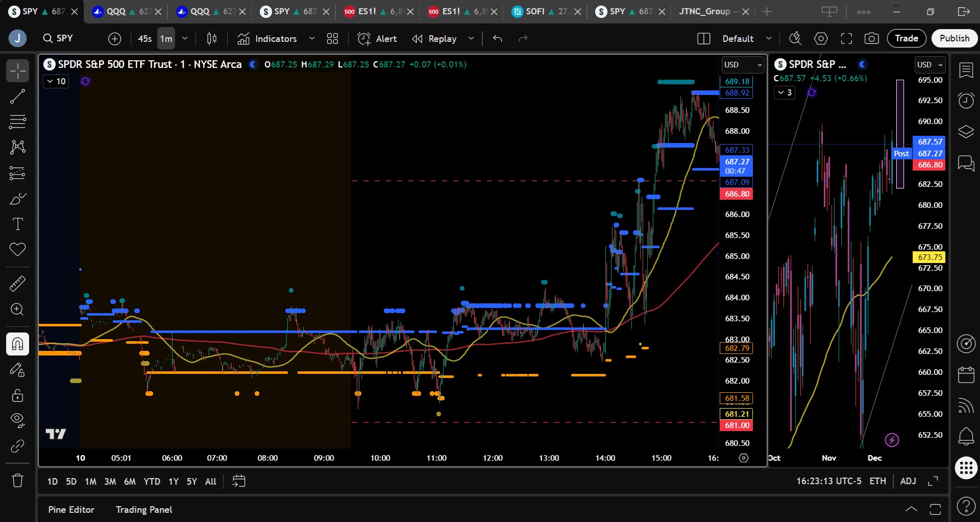Toggle ADJ dividend adjustment
Image resolution: width=980 pixels, height=522 pixels.
point(908,481)
